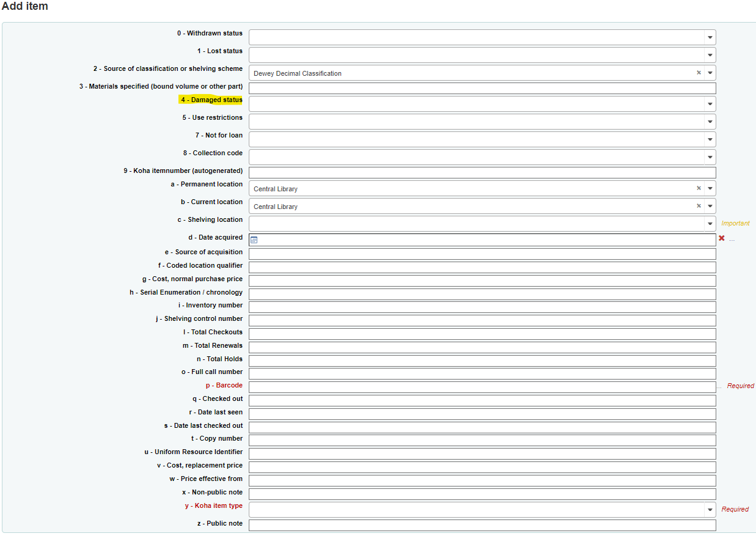Expand the Lost status dropdown
The height and width of the screenshot is (536, 756).
(x=710, y=55)
